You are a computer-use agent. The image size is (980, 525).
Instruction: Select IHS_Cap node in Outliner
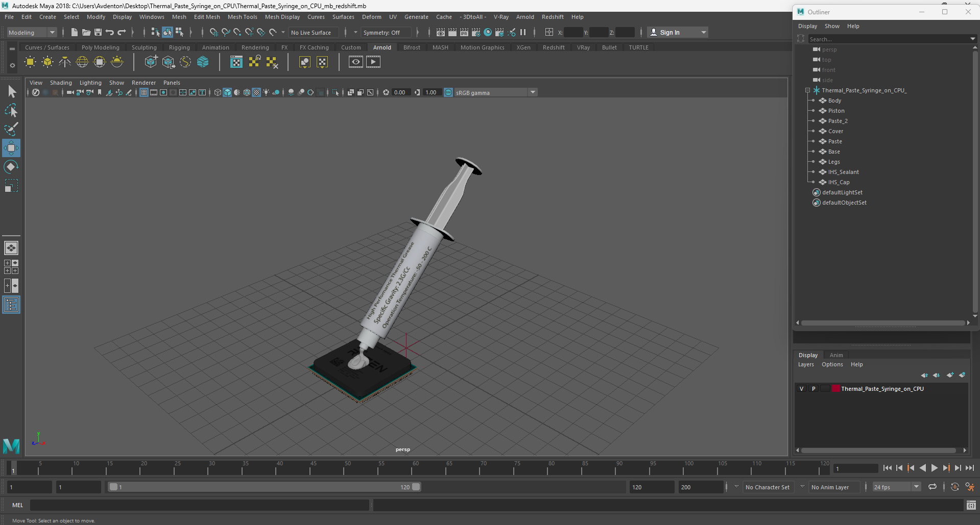point(839,182)
